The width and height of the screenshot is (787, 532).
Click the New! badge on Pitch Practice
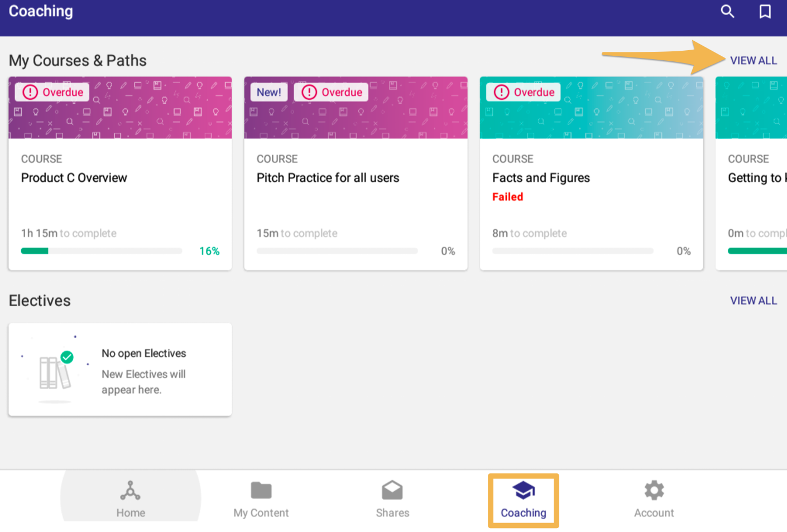[x=268, y=92]
